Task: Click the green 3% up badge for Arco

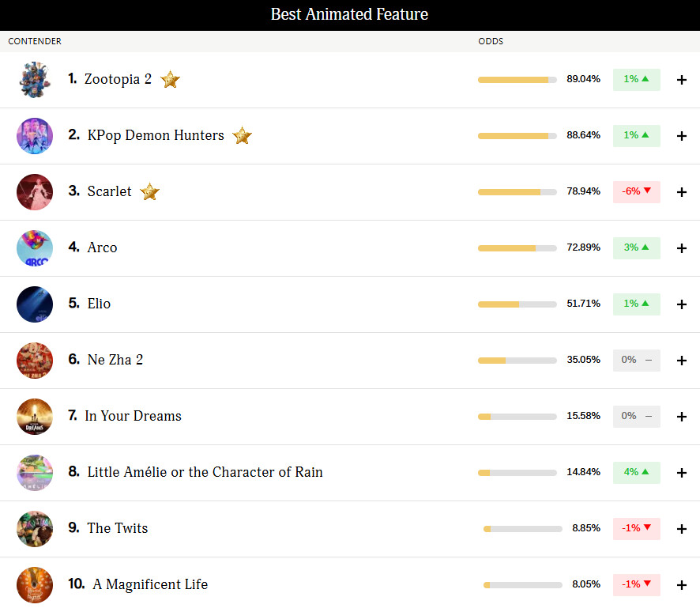Action: coord(636,247)
